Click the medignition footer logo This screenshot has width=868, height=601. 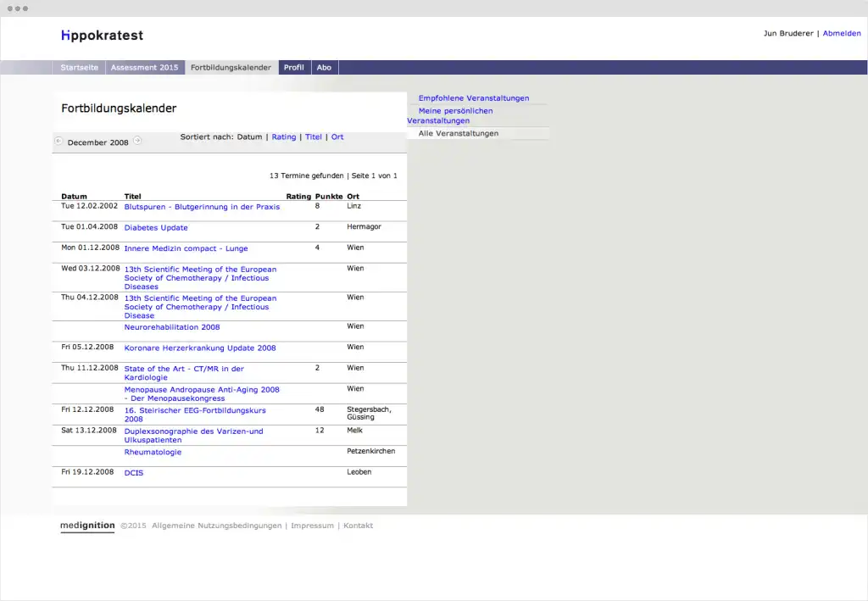tap(87, 526)
